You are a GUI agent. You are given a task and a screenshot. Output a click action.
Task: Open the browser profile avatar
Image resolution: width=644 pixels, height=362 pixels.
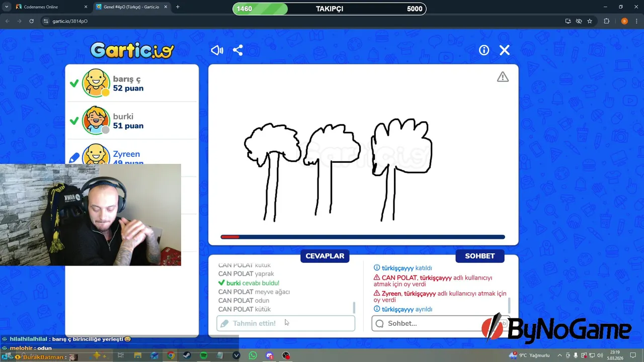[624, 21]
